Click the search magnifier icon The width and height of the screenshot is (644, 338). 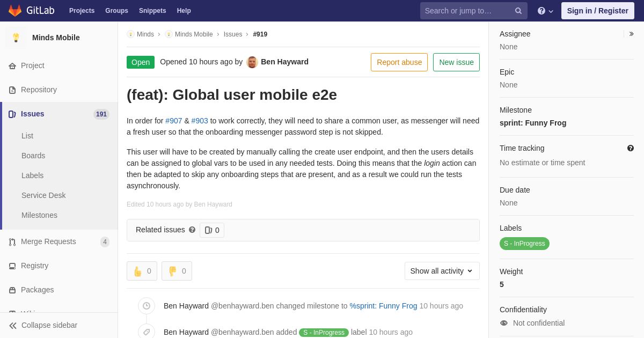(518, 11)
